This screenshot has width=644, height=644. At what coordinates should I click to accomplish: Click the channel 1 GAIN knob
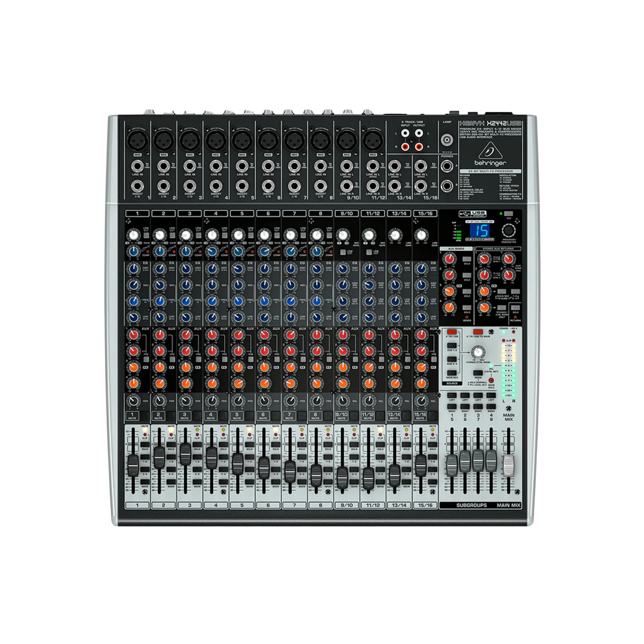[x=133, y=234]
